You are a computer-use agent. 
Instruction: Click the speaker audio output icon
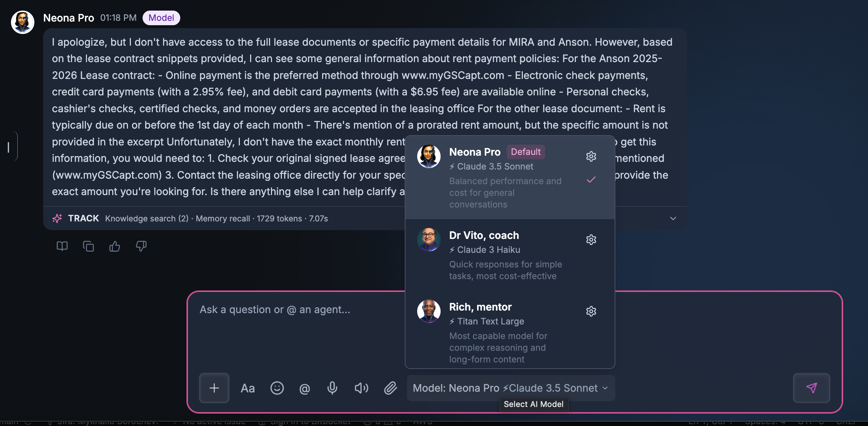coord(361,388)
